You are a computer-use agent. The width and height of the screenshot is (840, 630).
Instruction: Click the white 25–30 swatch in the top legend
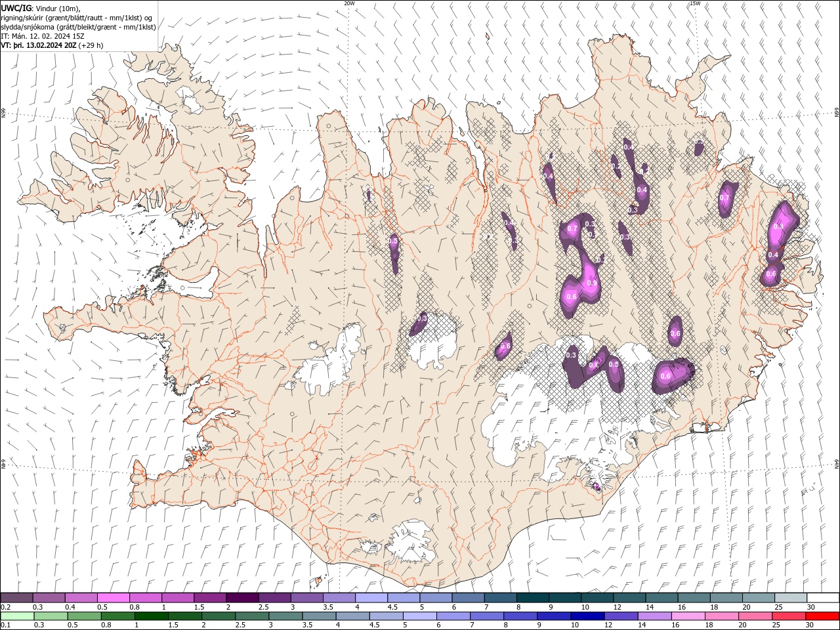[x=789, y=598]
